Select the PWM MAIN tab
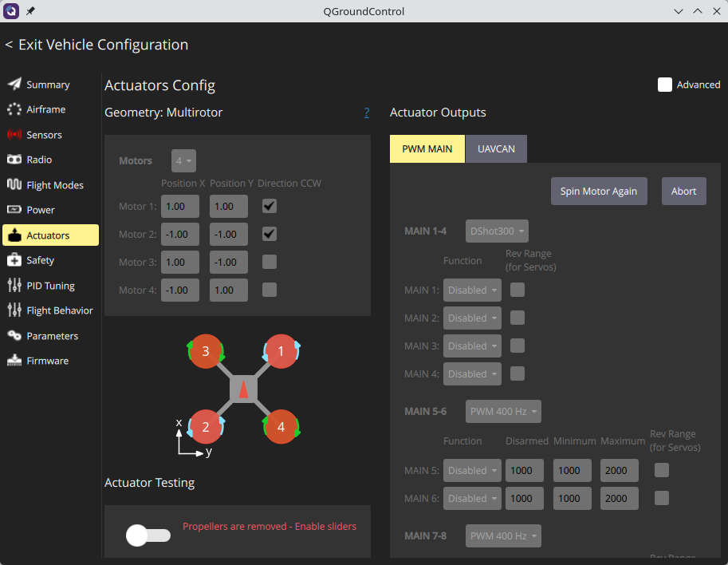The width and height of the screenshot is (728, 565). (x=427, y=149)
